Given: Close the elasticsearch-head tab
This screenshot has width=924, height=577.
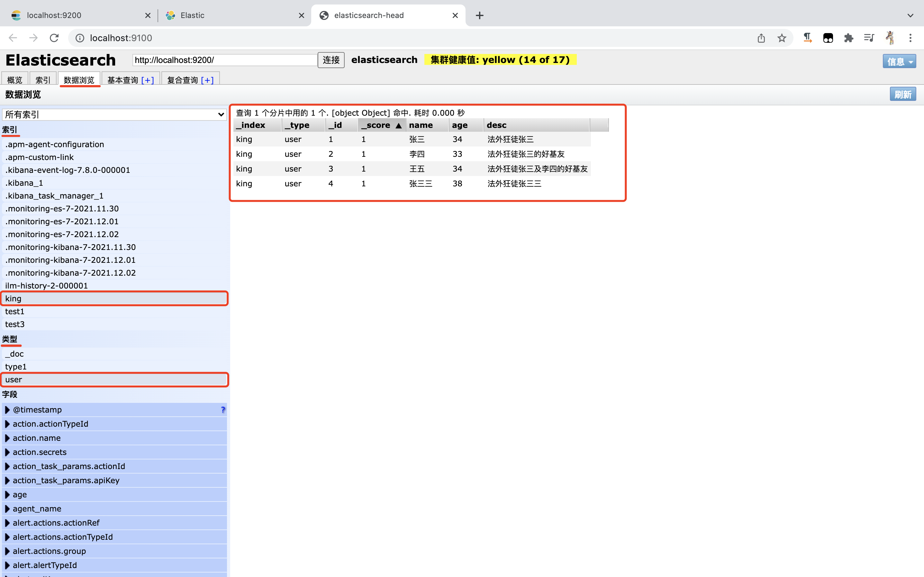Looking at the screenshot, I should 455,15.
